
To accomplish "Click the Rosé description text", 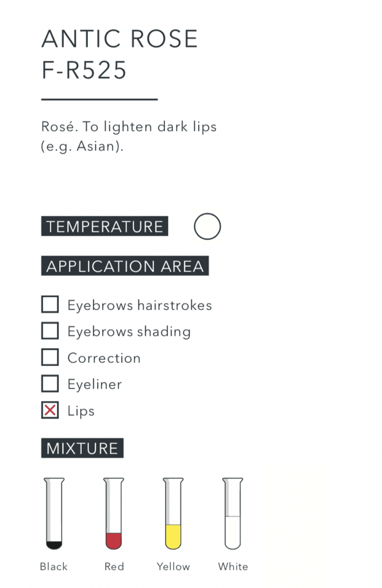I will 129,136.
